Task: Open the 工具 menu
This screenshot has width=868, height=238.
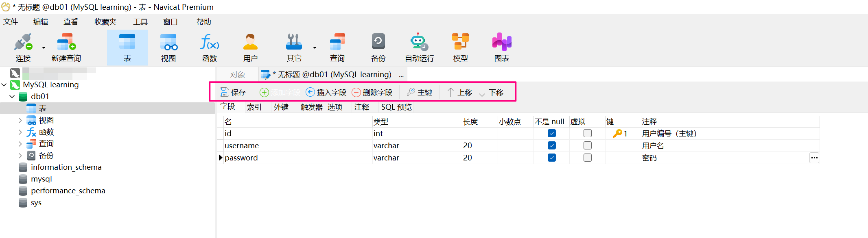Action: [140, 22]
